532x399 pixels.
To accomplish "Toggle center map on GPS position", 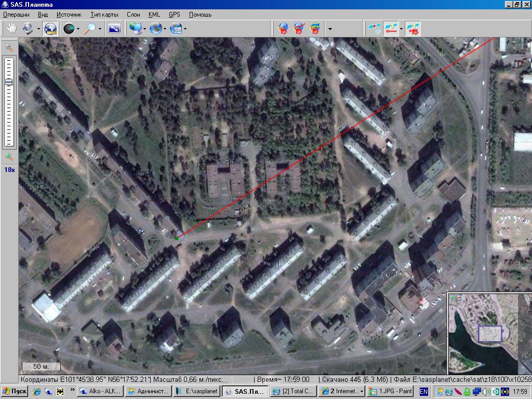I will tap(413, 29).
